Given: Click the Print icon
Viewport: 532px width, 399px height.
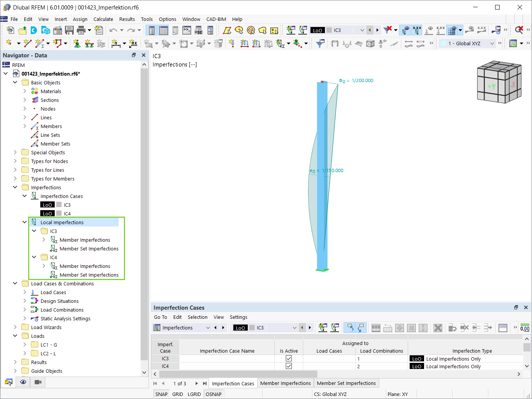Looking at the screenshot, I should click(x=81, y=30).
